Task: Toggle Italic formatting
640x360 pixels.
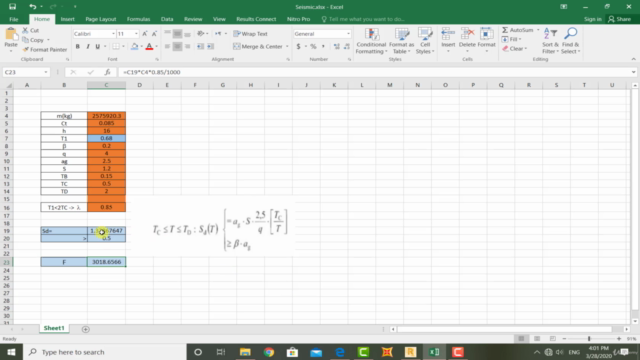Action: coord(87,47)
